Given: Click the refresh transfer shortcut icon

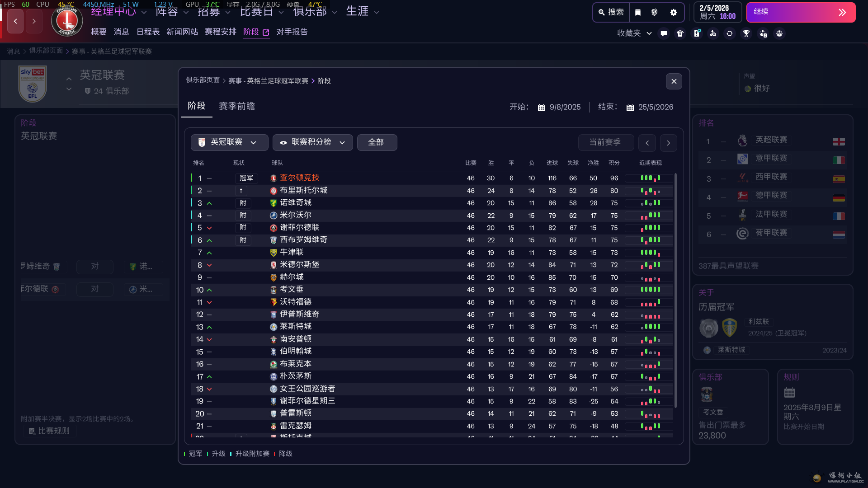Looking at the screenshot, I should pyautogui.click(x=730, y=33).
